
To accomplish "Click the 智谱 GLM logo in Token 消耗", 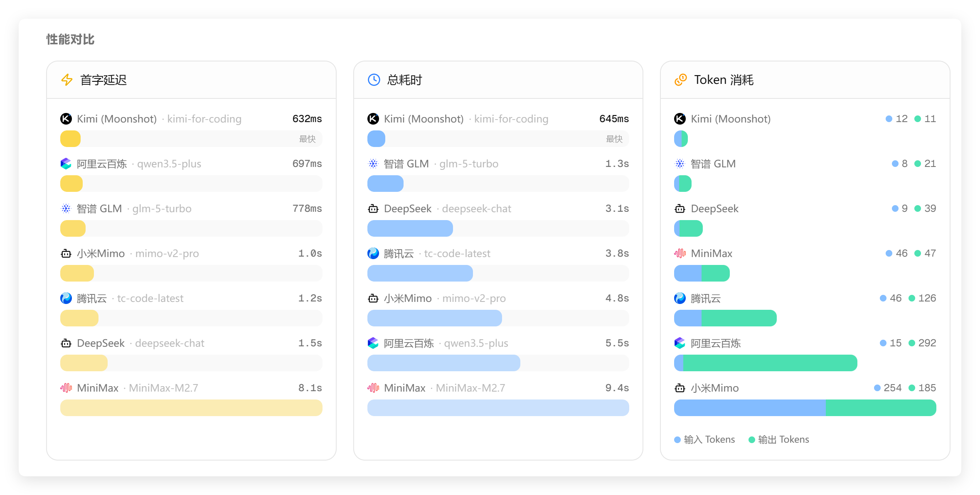I will point(680,164).
